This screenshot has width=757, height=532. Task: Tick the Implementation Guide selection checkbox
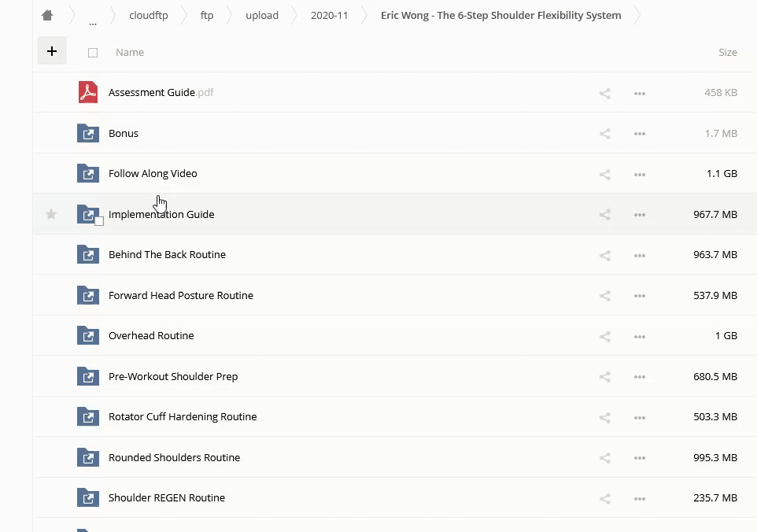[99, 222]
